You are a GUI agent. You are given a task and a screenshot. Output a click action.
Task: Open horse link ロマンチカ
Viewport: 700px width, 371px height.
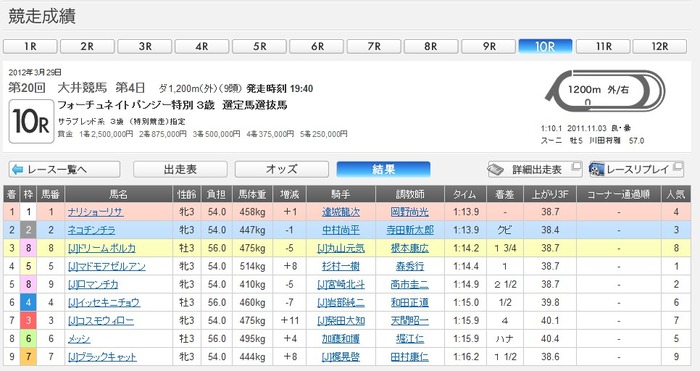click(x=93, y=284)
